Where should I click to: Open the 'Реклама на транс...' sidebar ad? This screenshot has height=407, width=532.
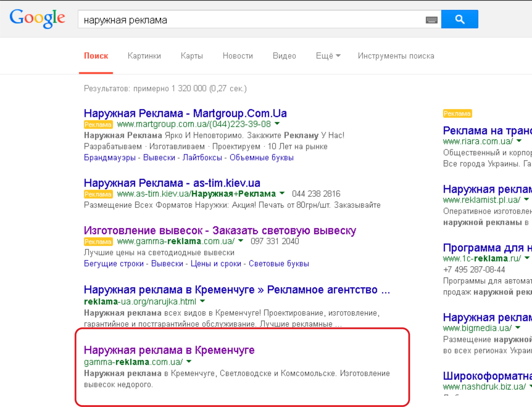(x=487, y=131)
